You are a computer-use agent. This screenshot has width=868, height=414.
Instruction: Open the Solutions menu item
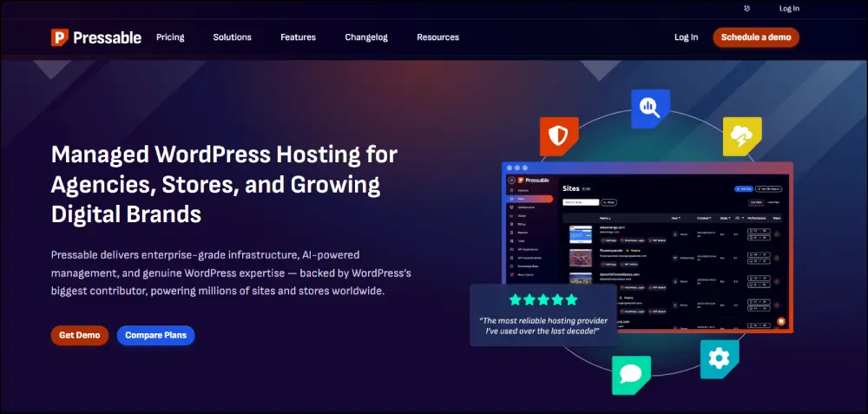pos(232,37)
